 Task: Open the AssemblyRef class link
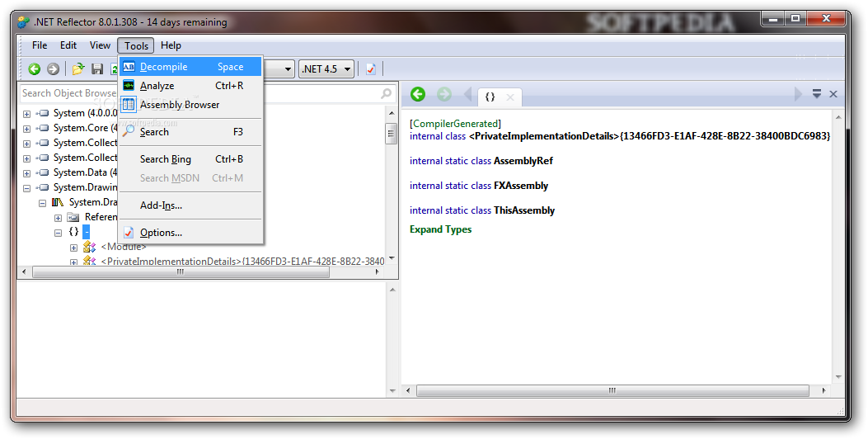click(523, 161)
